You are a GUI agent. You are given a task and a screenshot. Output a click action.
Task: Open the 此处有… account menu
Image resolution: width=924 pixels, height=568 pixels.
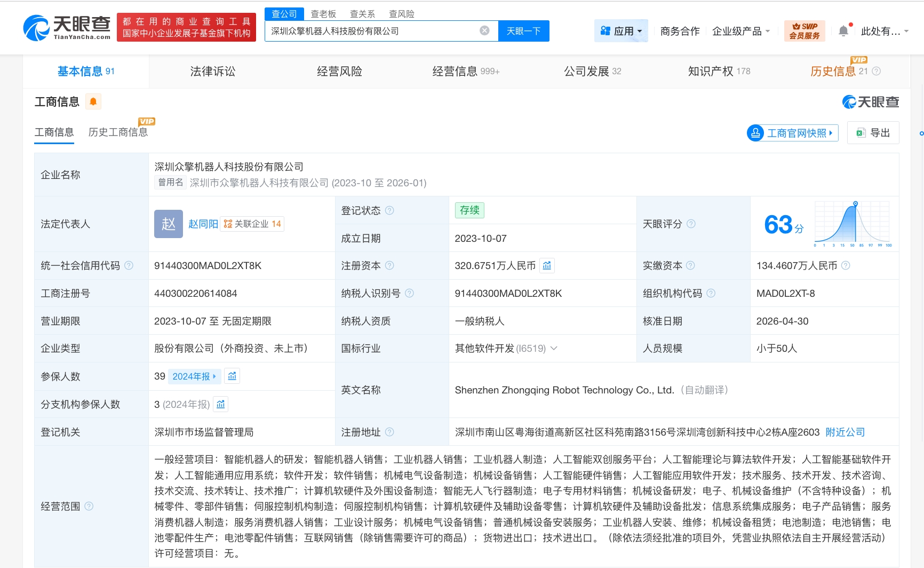[885, 31]
